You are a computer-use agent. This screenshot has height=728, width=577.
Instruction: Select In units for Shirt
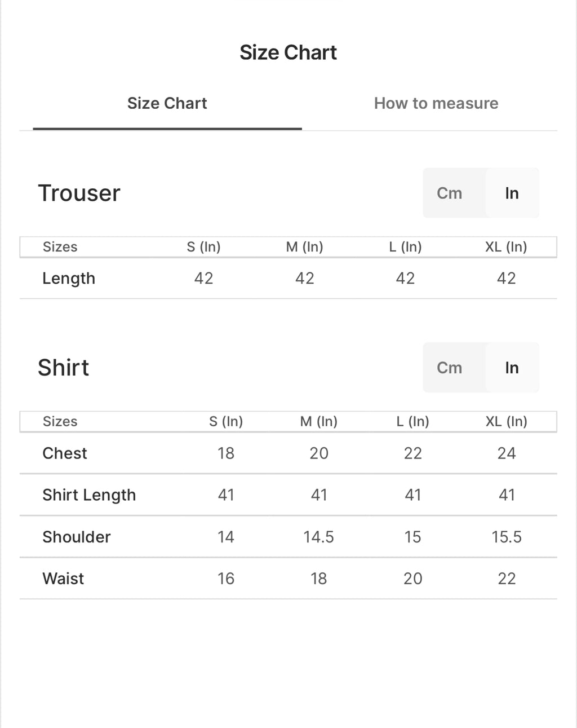coord(512,368)
